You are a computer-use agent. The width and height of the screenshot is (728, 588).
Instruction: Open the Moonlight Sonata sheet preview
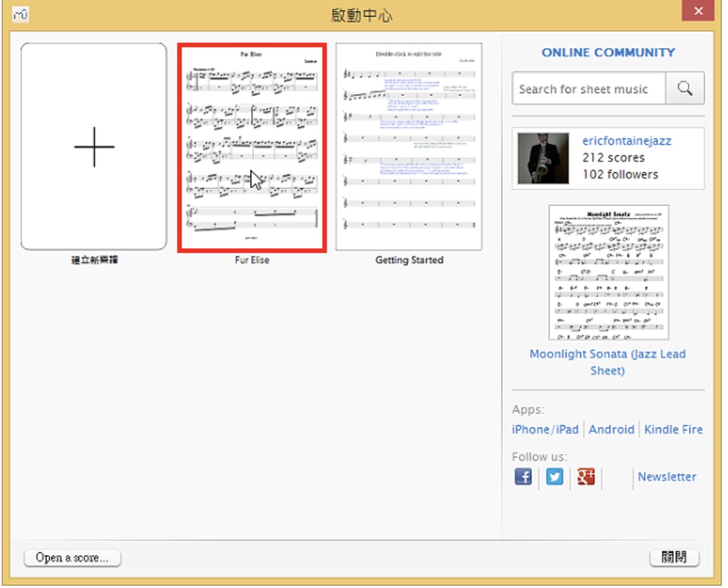coord(609,273)
